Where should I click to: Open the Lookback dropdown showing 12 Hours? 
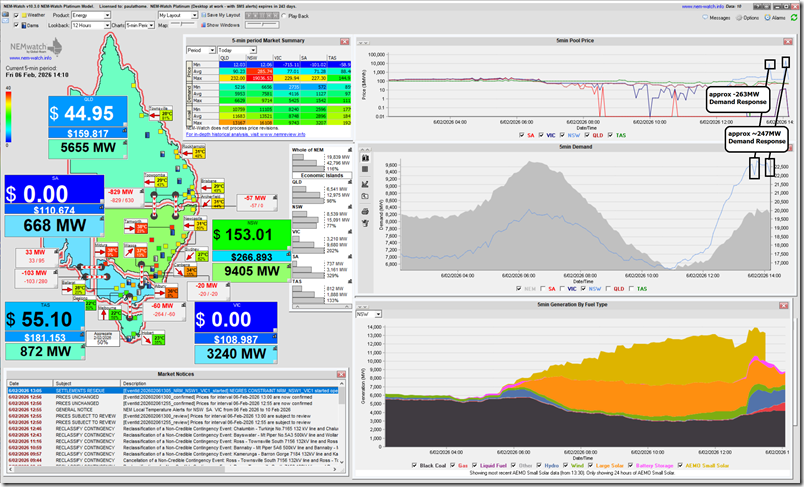click(x=91, y=25)
